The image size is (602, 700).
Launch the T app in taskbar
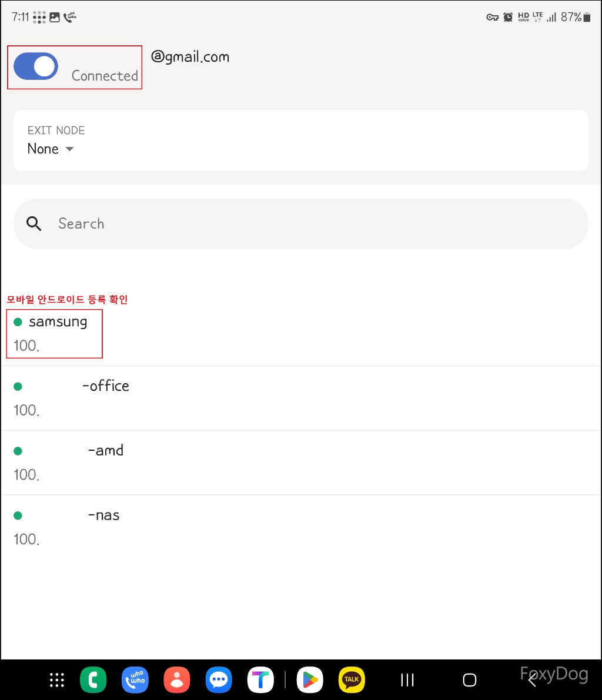261,680
